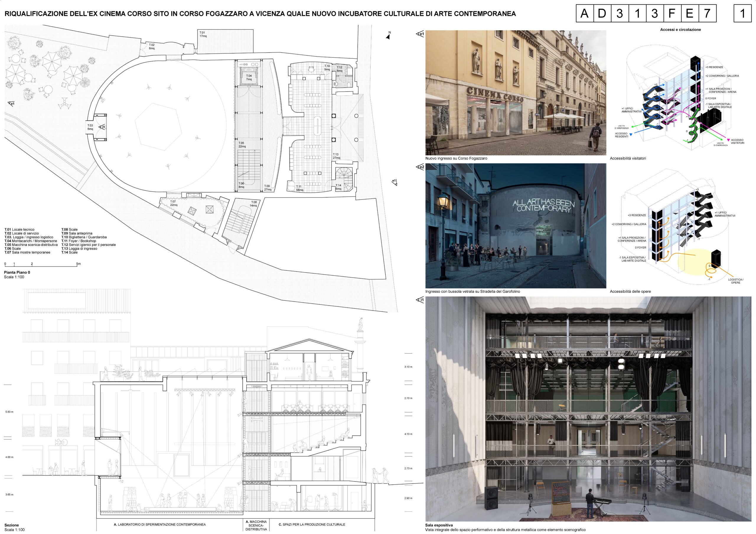Click the i1 view marker beside Sala espositiva render

[x=420, y=300]
